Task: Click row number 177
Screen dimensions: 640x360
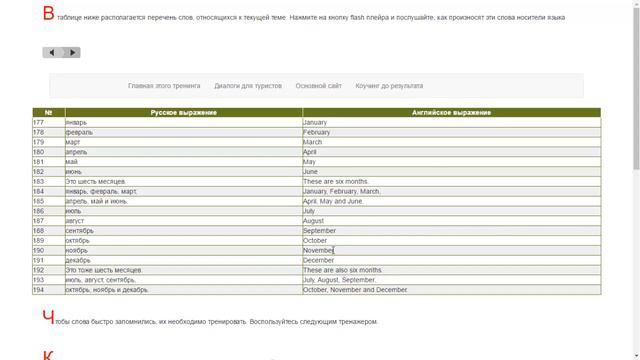Action: tap(38, 122)
